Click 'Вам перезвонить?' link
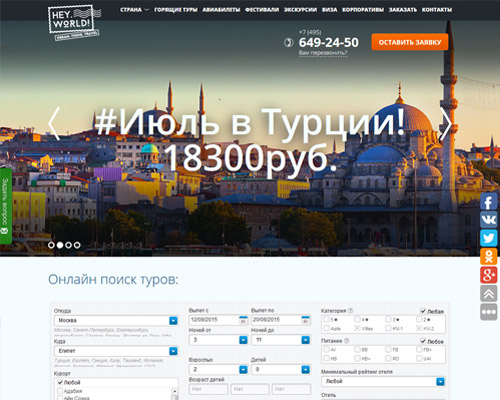 coord(323,53)
